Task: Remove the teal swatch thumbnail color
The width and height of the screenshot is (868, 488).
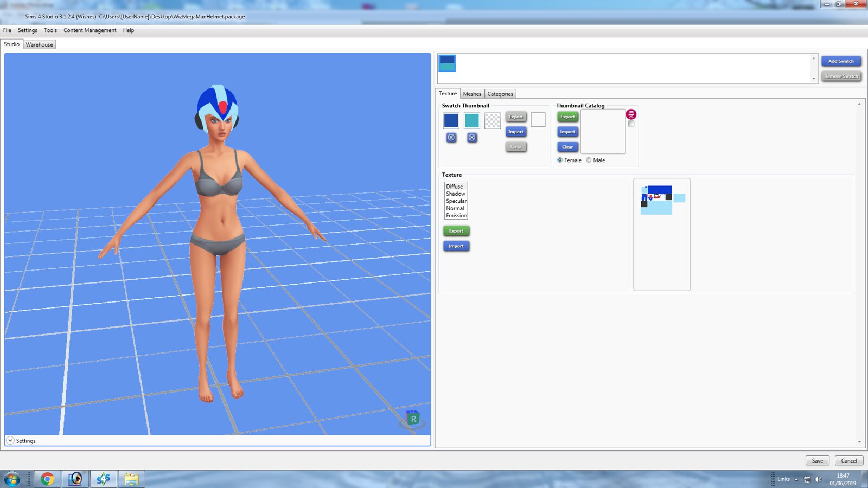Action: coord(472,138)
